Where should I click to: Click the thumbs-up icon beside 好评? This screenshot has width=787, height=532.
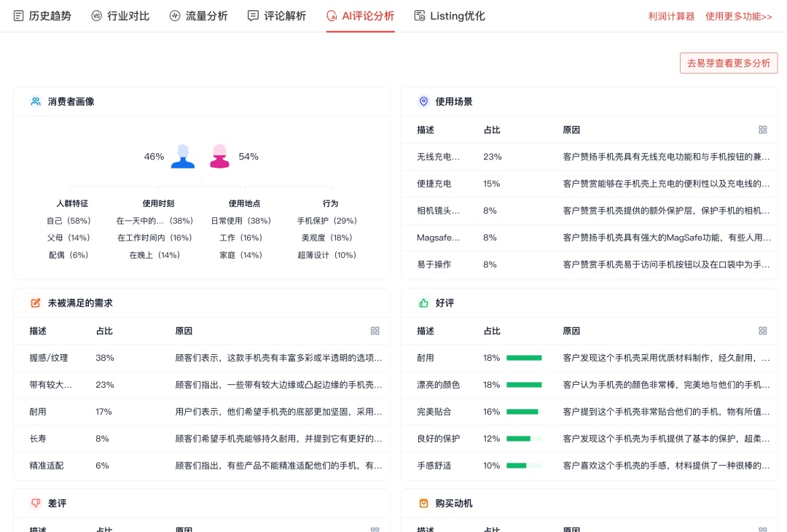tap(423, 302)
